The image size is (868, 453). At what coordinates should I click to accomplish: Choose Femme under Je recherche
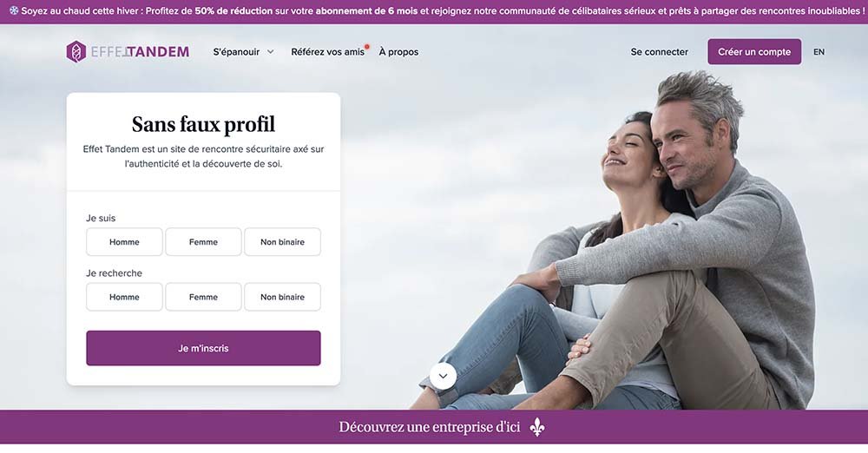pos(203,297)
